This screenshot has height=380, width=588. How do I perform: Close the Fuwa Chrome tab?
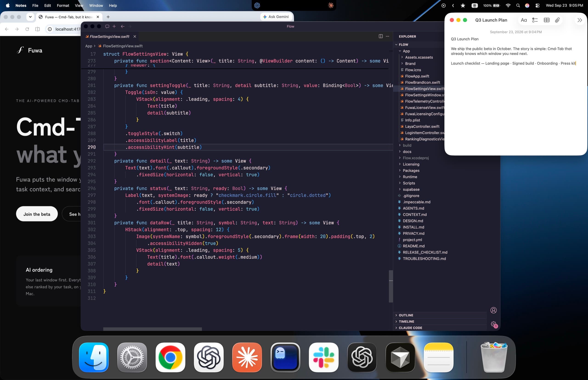click(x=98, y=17)
